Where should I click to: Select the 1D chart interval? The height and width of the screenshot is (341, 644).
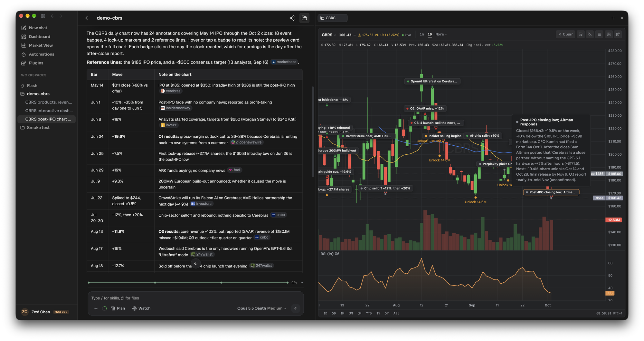[x=430, y=34]
